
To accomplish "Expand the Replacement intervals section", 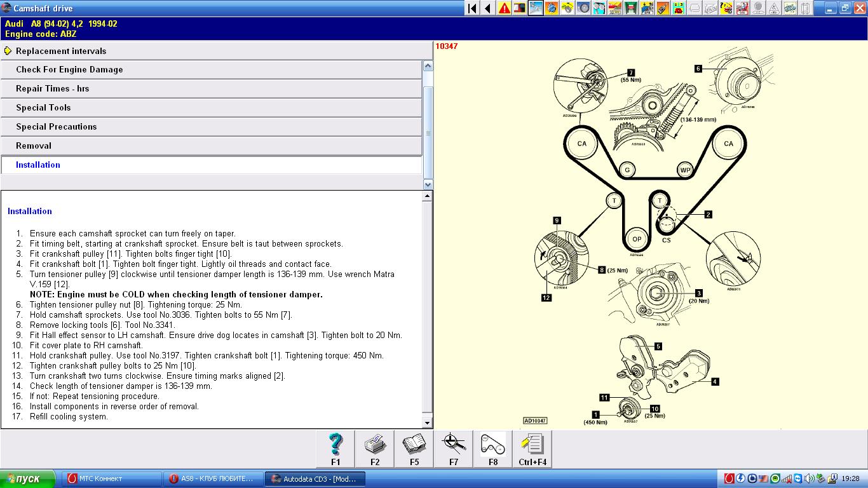I will pyautogui.click(x=61, y=51).
